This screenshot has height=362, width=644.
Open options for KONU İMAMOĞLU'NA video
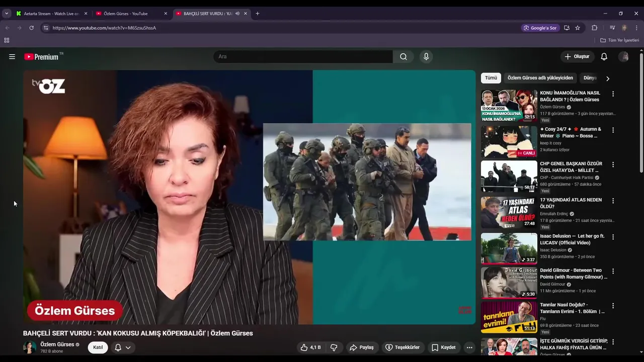tap(613, 94)
